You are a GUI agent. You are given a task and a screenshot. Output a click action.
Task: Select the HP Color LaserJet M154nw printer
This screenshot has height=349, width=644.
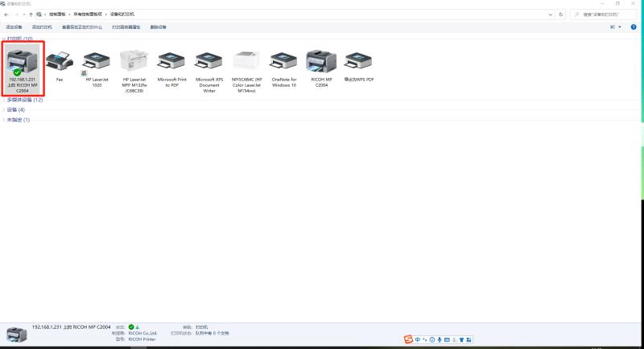click(x=246, y=72)
